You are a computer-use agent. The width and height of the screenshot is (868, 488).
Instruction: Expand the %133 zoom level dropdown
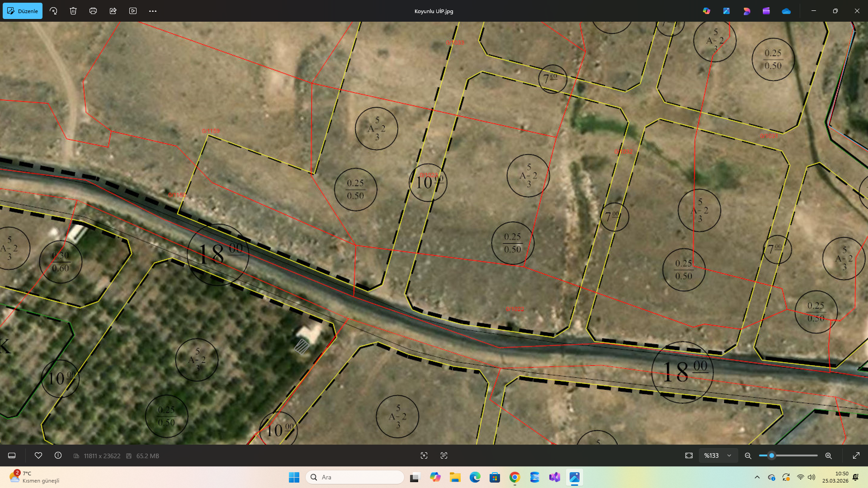point(729,455)
